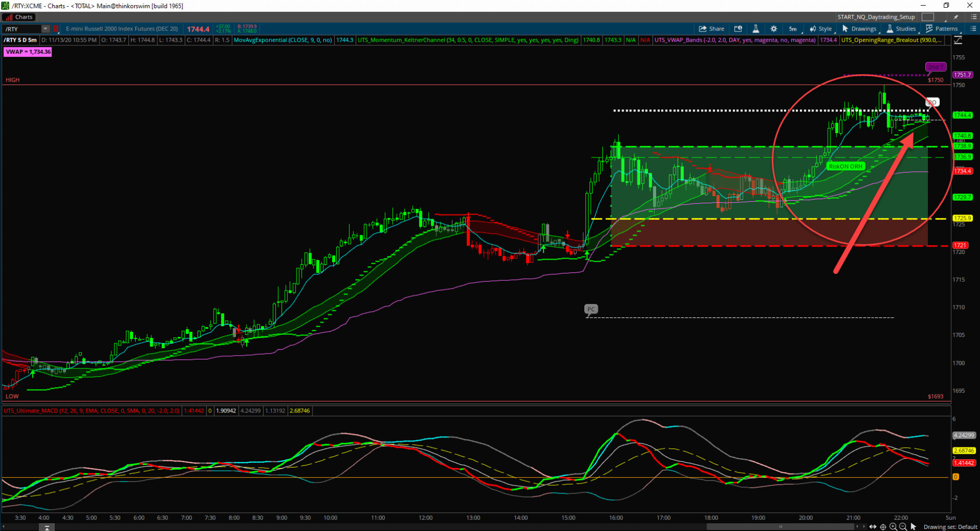The image size is (980, 531).
Task: Open the Style menu
Action: point(821,29)
